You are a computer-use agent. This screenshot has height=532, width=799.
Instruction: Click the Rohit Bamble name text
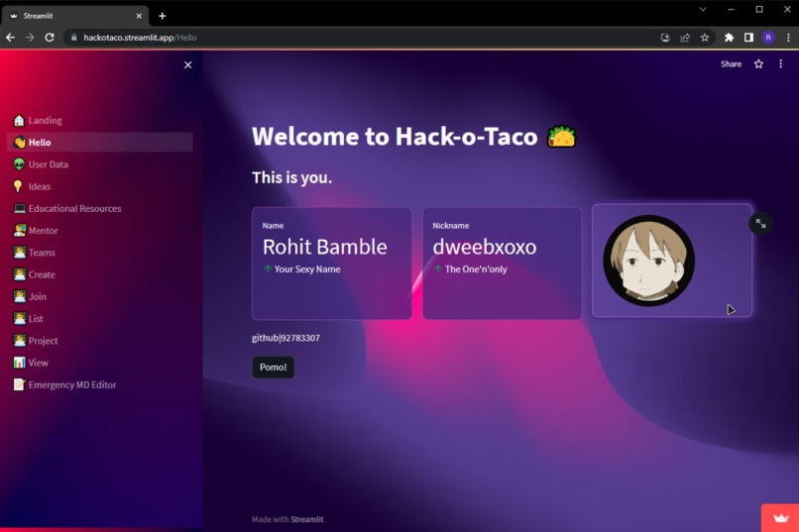[324, 247]
